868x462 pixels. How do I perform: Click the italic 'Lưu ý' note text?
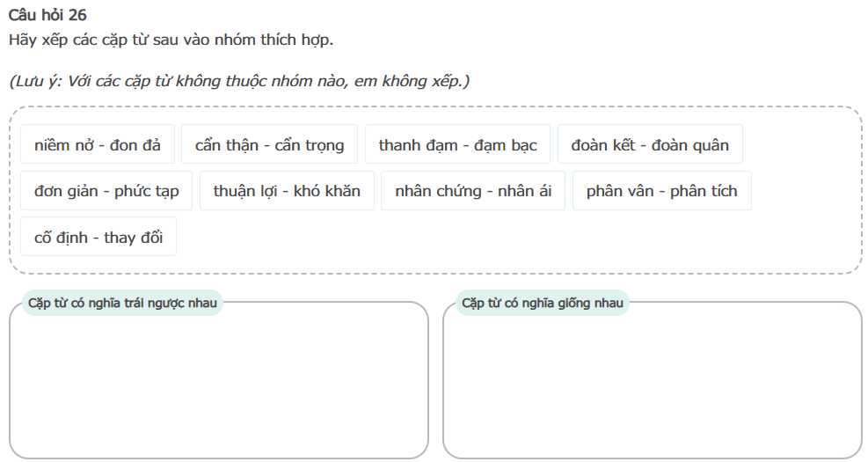[x=239, y=81]
